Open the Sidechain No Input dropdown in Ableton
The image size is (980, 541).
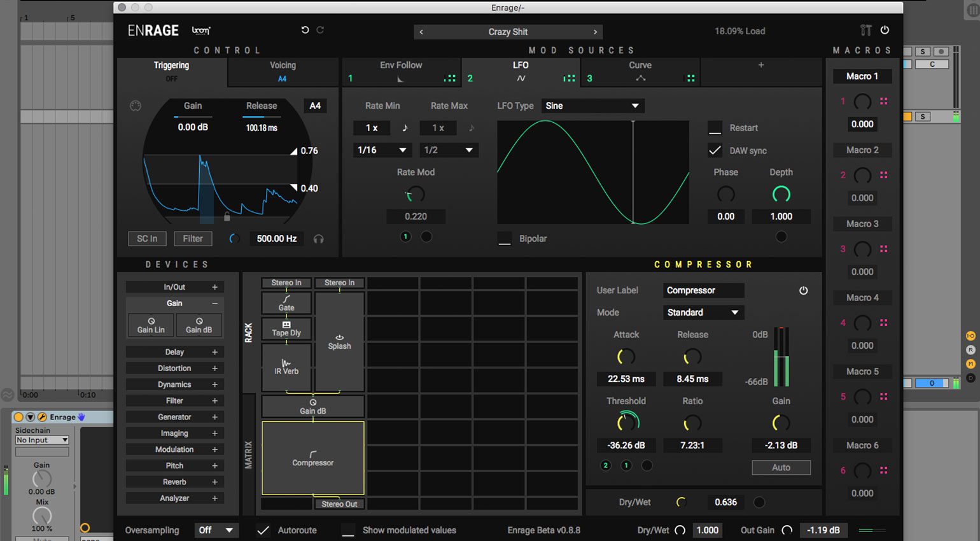coord(42,440)
